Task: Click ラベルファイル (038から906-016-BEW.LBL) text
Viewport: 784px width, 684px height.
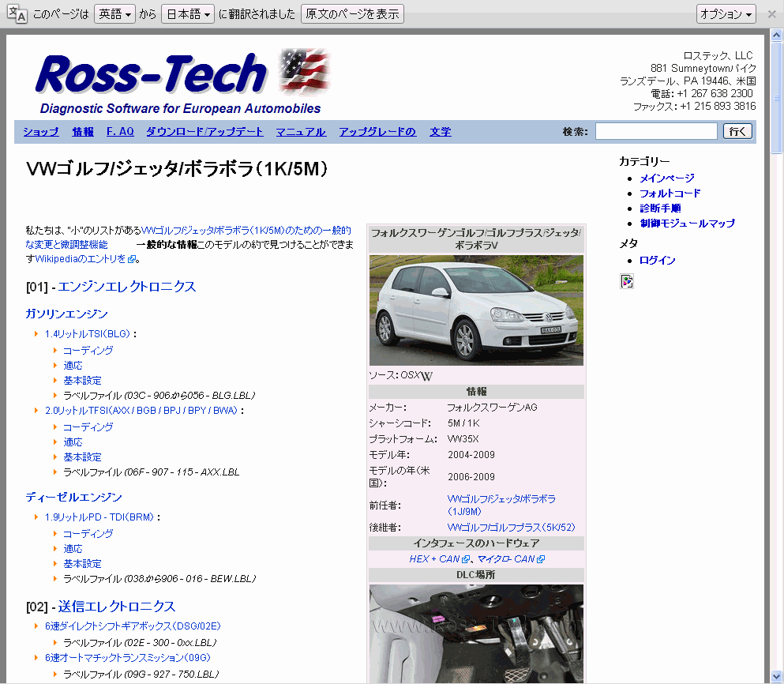Action: (x=159, y=578)
